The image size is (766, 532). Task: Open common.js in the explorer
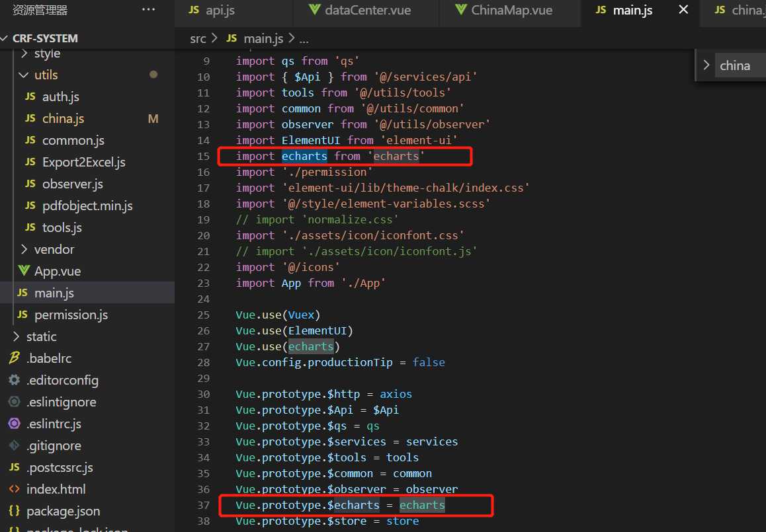coord(73,141)
